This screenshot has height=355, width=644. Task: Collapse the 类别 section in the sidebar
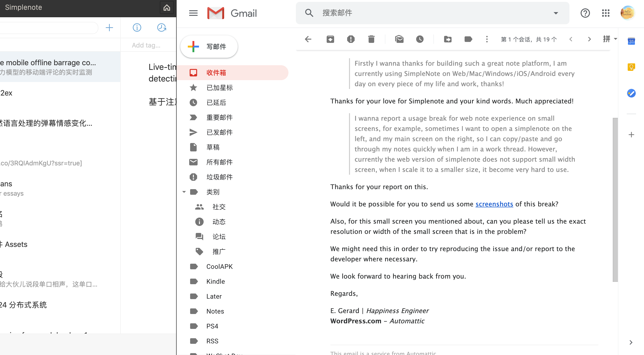184,192
